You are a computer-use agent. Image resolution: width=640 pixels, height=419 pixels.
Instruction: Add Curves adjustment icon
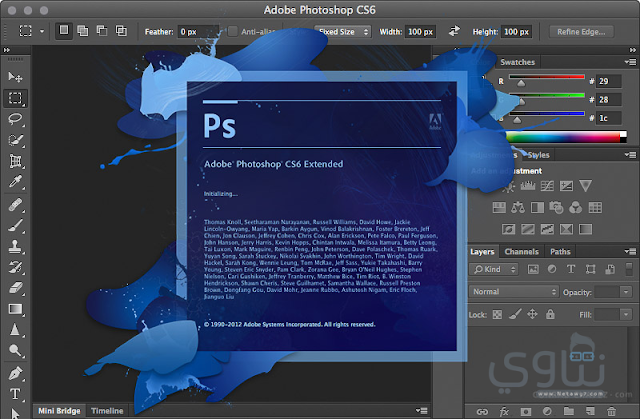click(547, 186)
